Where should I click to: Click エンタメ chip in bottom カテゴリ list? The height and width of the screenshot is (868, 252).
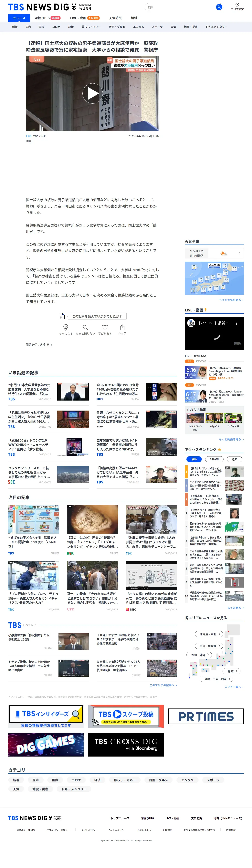click(x=187, y=780)
